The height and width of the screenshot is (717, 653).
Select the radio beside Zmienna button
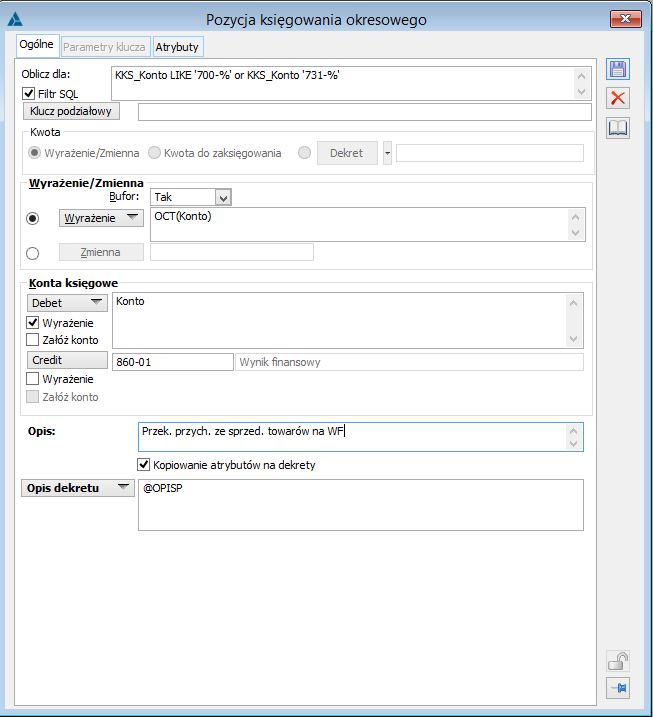tap(32, 253)
